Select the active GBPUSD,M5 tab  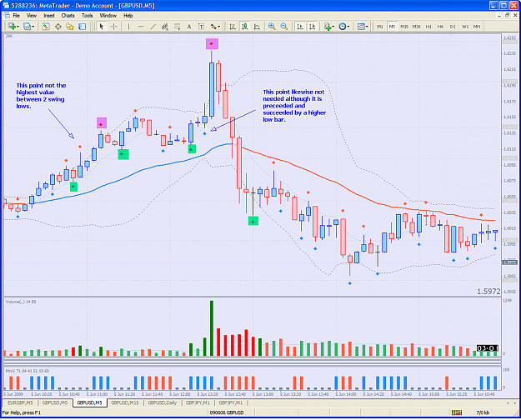tap(90, 402)
